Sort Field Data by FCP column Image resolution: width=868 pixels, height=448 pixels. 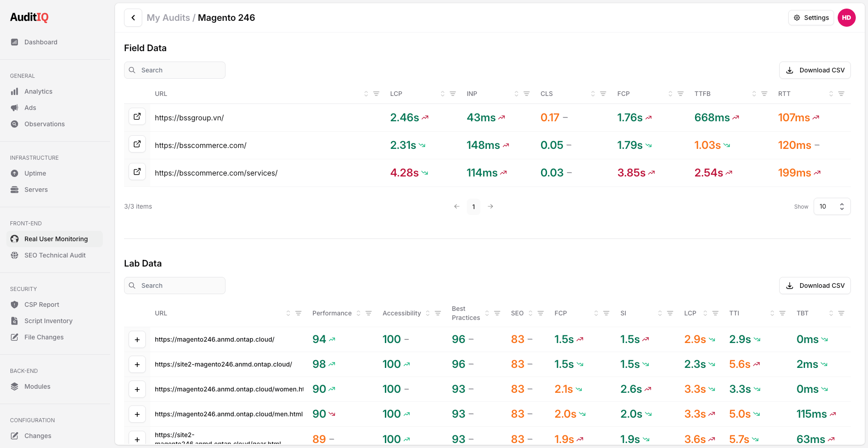(670, 94)
